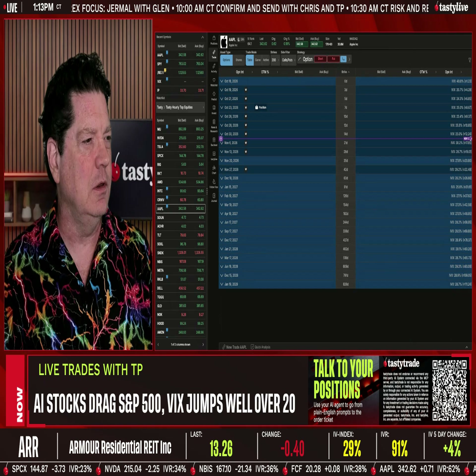
Task: Click the filter funnel icon
Action: coord(470,60)
